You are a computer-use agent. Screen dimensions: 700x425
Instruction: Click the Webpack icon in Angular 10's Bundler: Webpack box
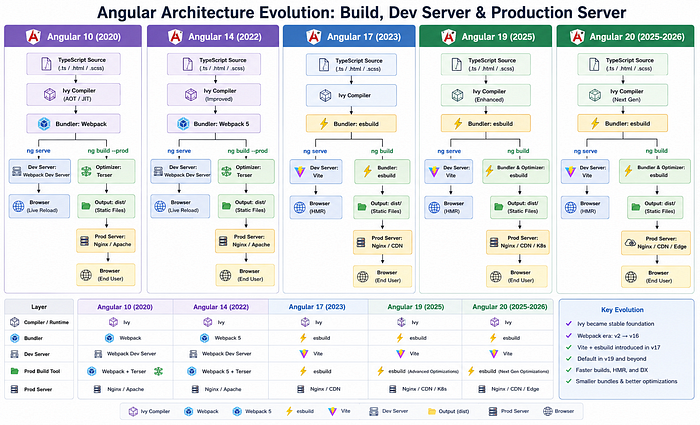[x=44, y=124]
